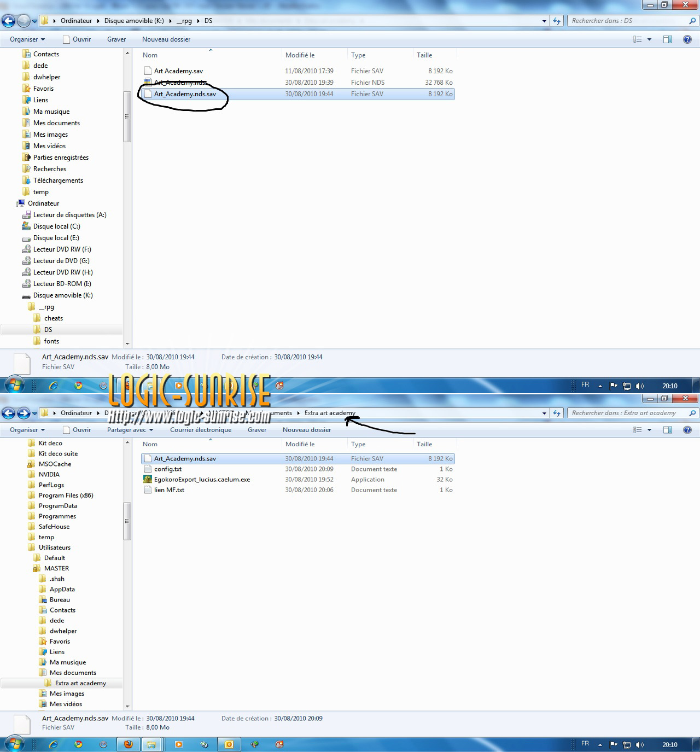Launch Google Chrome from the lower taskbar
Viewport: 700px width, 752px height.
[x=78, y=744]
